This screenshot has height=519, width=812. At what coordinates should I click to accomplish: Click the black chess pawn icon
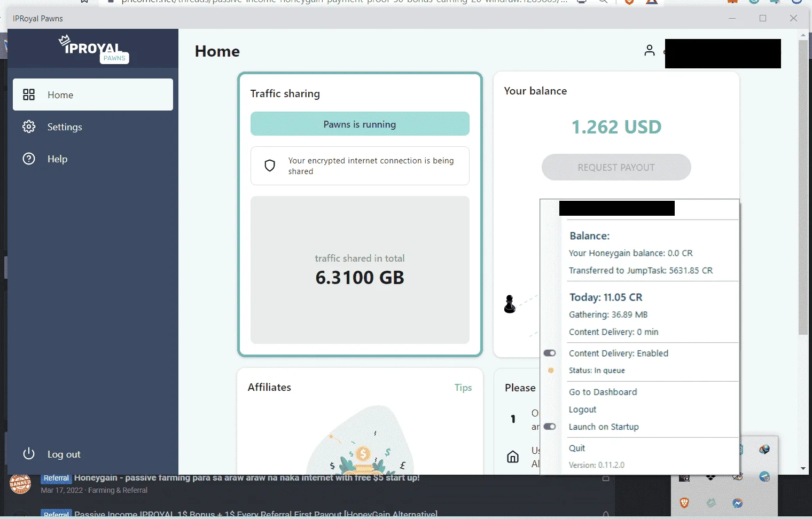pos(510,304)
